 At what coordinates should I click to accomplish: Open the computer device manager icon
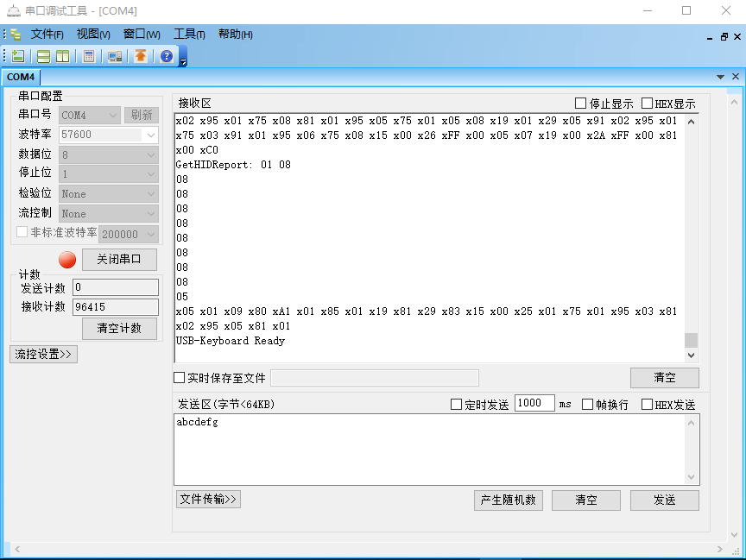tap(115, 56)
